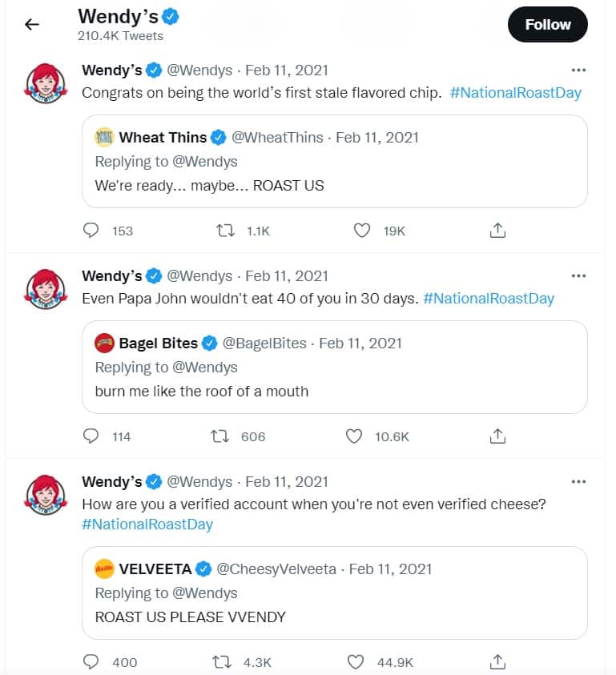Image resolution: width=616 pixels, height=675 pixels.
Task: Share the Wheat Thins roast tweet
Action: (497, 231)
